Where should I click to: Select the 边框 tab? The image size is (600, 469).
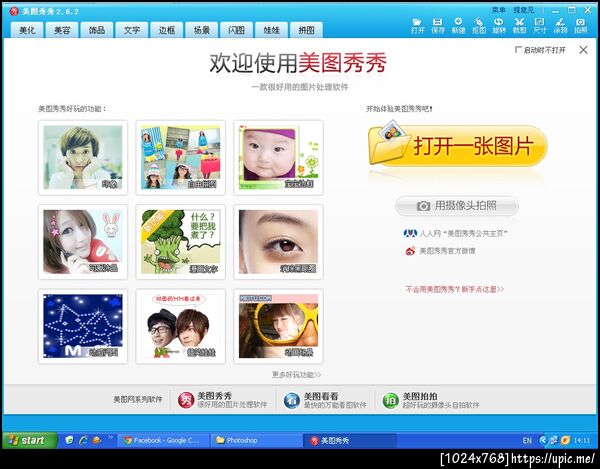point(166,30)
